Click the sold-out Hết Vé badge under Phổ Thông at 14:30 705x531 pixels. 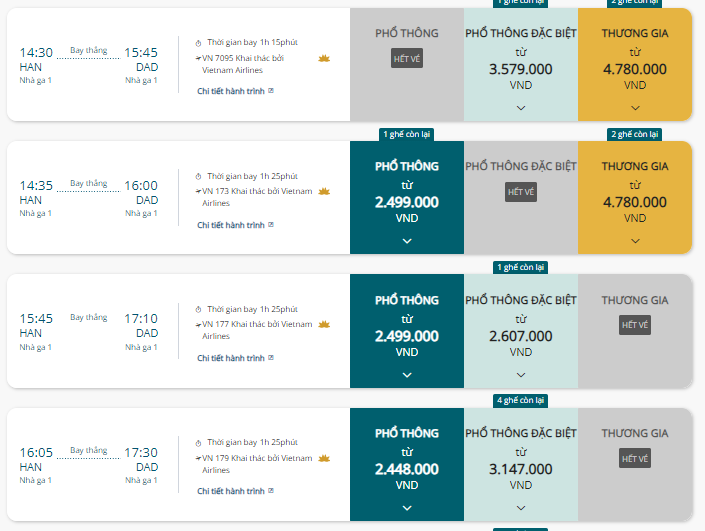coord(407,59)
